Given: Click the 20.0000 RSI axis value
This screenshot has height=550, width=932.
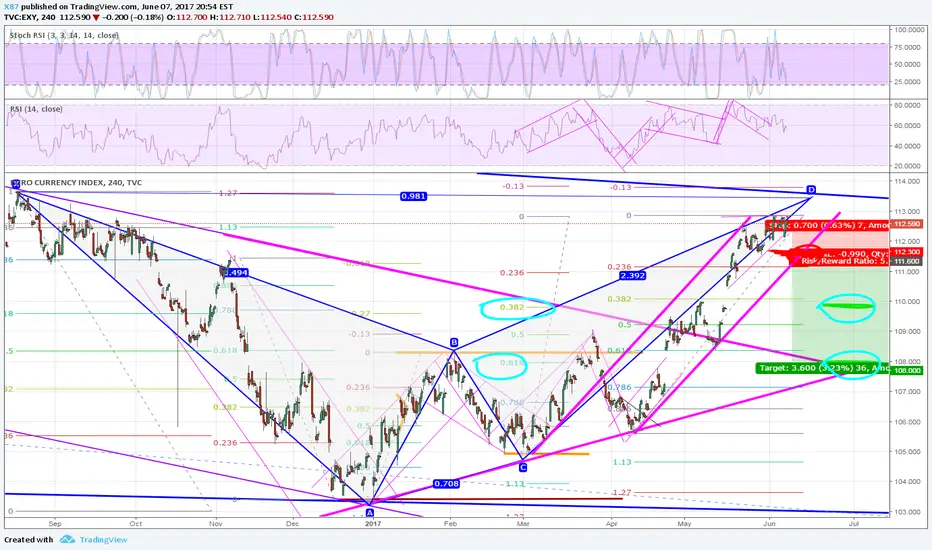Looking at the screenshot, I should (x=908, y=166).
